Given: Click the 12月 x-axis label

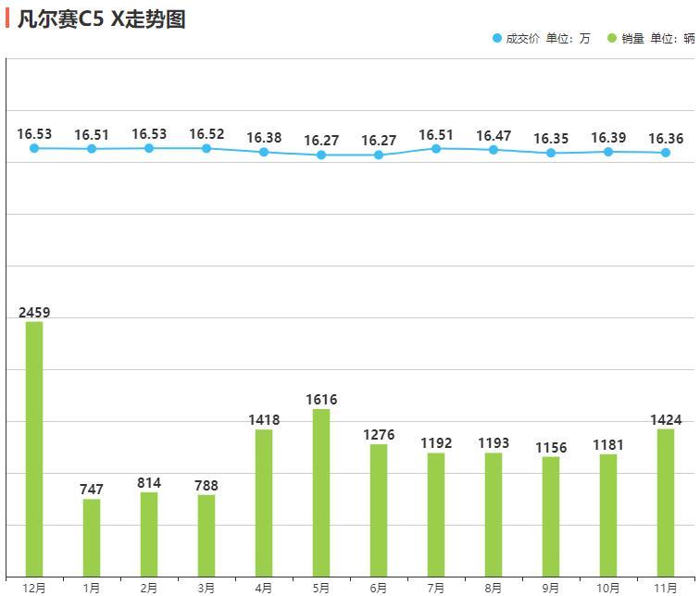Looking at the screenshot, I should pyautogui.click(x=34, y=588).
